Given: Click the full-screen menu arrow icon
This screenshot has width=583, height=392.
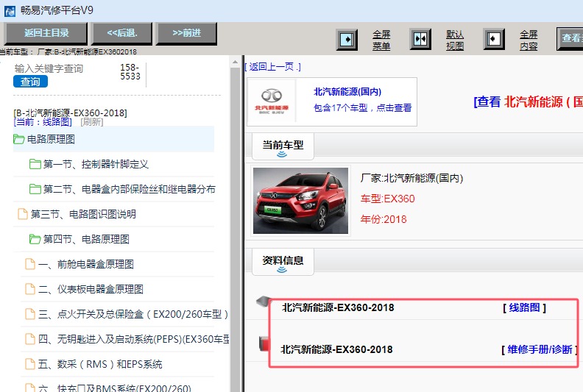Looking at the screenshot, I should pyautogui.click(x=347, y=40).
